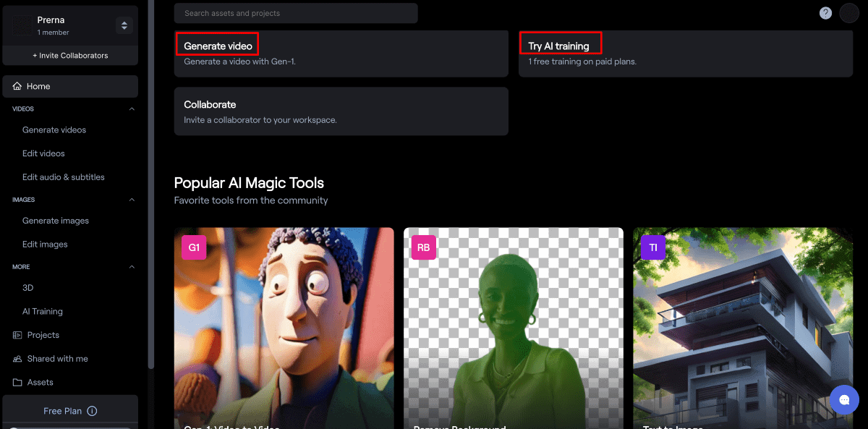Click the Home house icon

(x=17, y=86)
